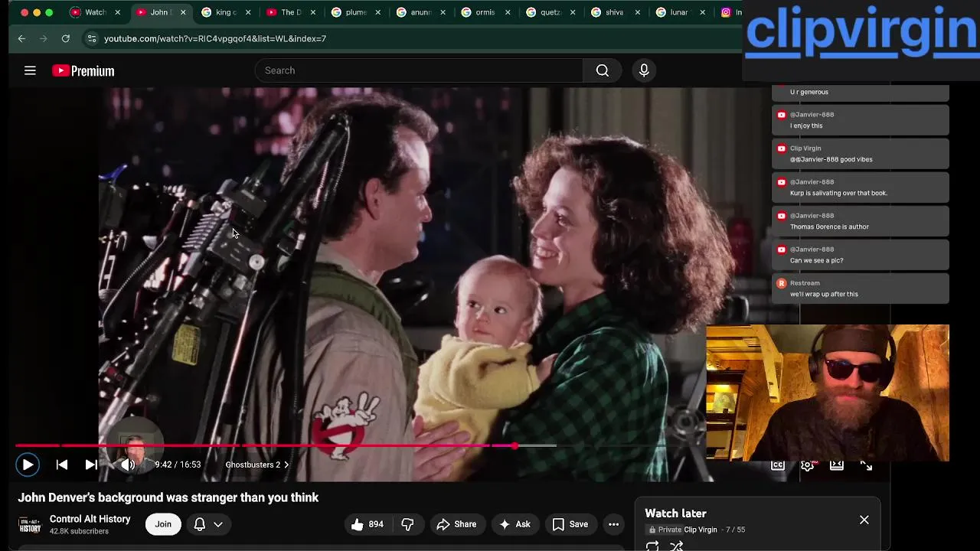Click chat message 'Can we see a pic?'
980x551 pixels.
861,255
